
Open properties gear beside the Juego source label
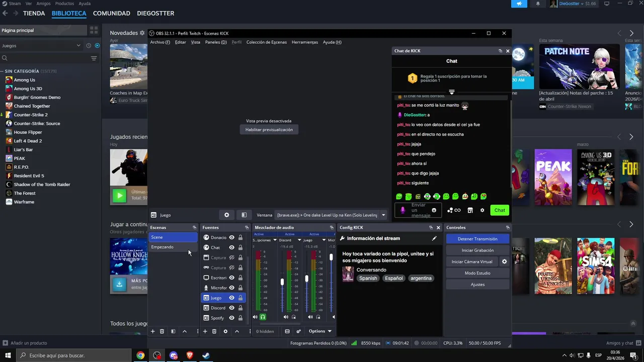click(226, 215)
